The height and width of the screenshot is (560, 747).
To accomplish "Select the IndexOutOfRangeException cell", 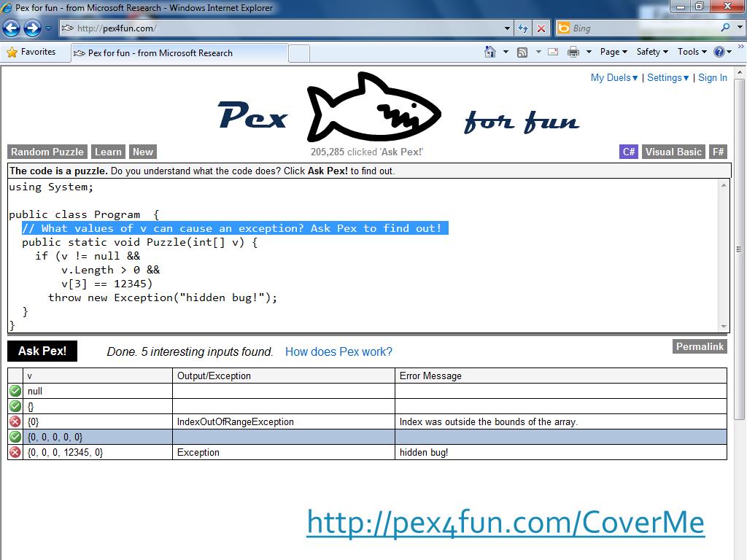I will coord(284,421).
